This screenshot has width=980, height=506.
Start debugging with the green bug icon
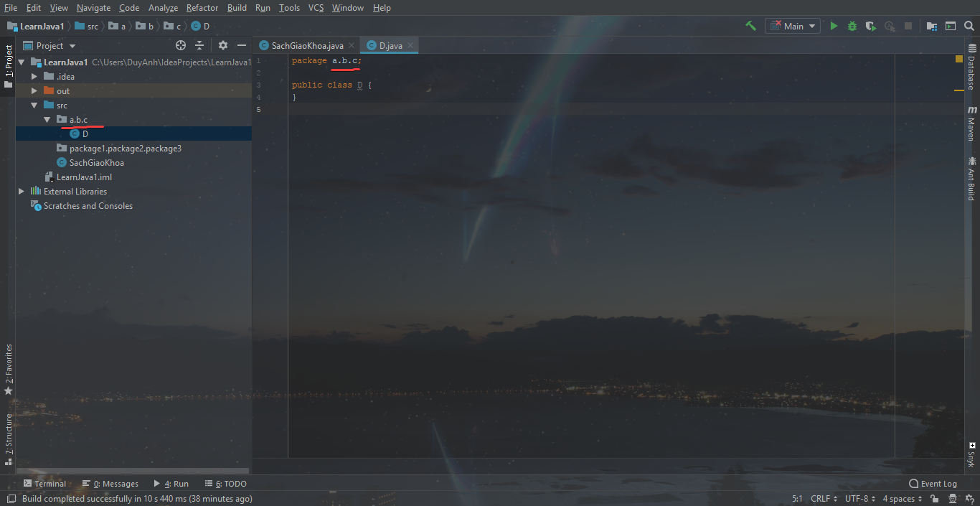click(x=852, y=26)
